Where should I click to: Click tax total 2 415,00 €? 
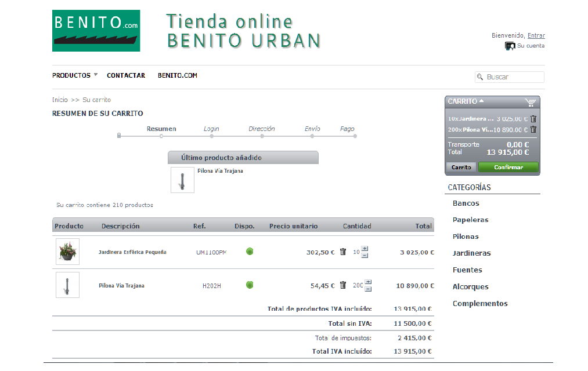tap(415, 338)
